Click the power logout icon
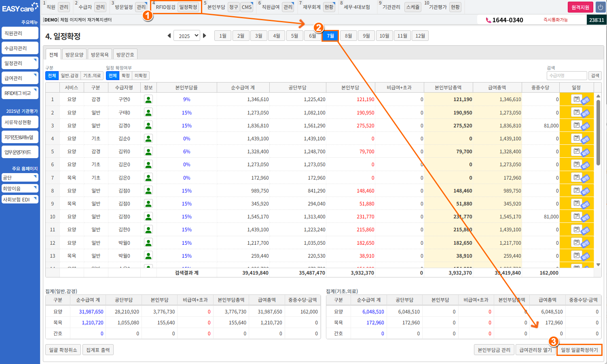 point(600,7)
